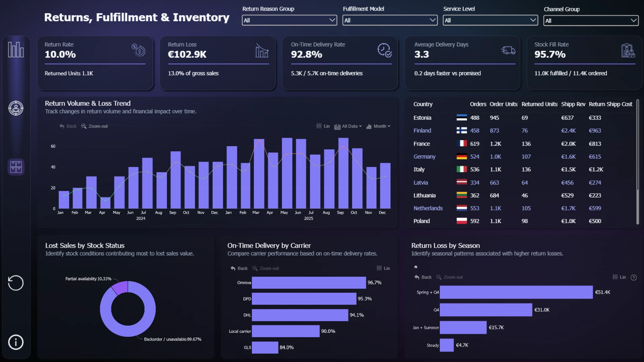Viewport: 644px width, 362px height.
Task: Select the Omniva carrier bar
Action: pyautogui.click(x=309, y=283)
